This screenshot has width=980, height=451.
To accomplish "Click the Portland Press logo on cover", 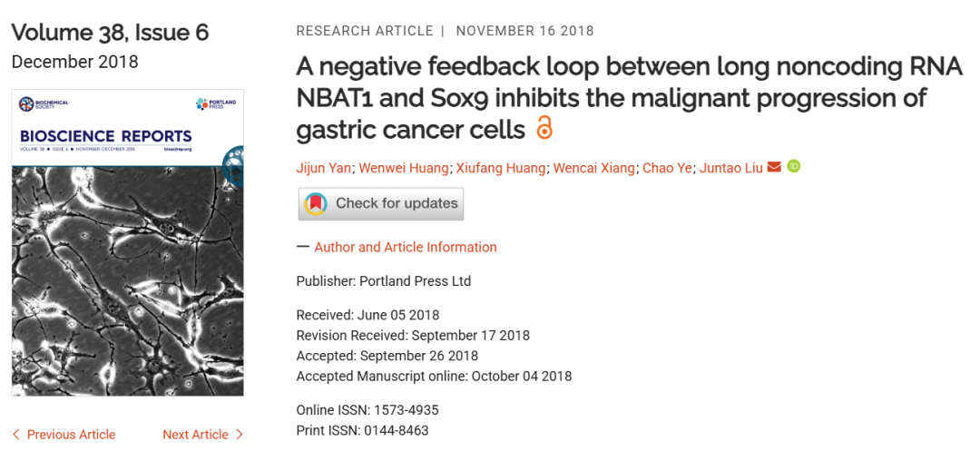I will pos(216,103).
